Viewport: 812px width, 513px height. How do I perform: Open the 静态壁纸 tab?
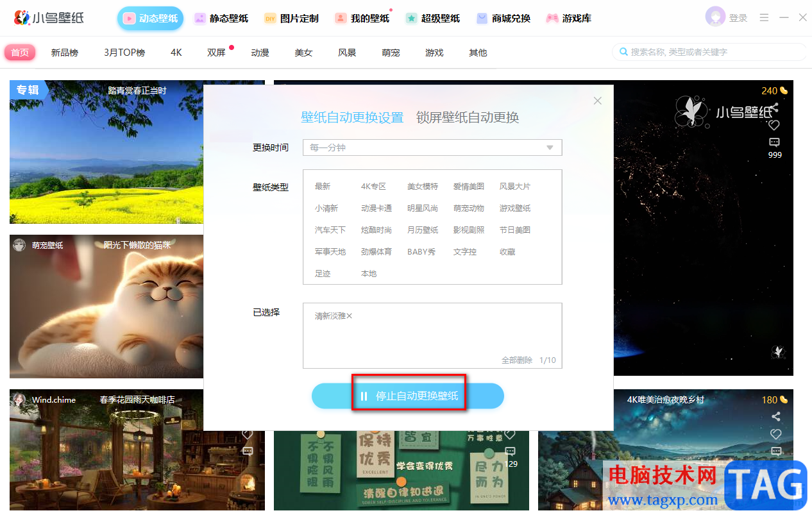[221, 19]
